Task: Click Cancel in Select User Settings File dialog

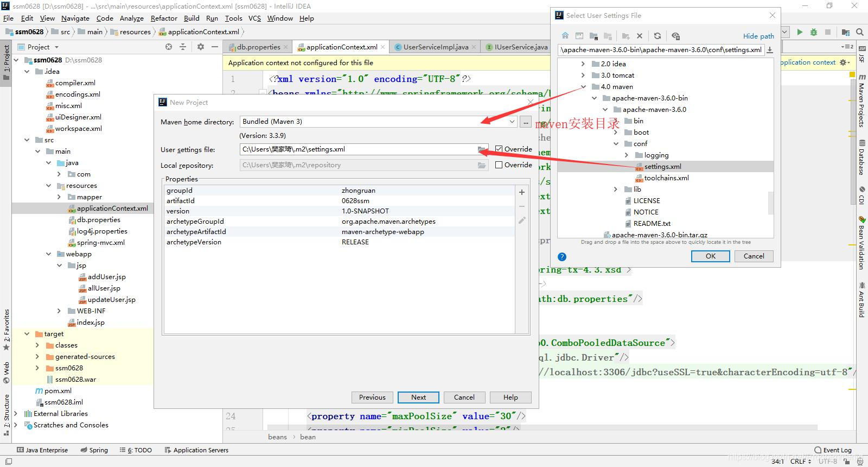Action: click(754, 256)
